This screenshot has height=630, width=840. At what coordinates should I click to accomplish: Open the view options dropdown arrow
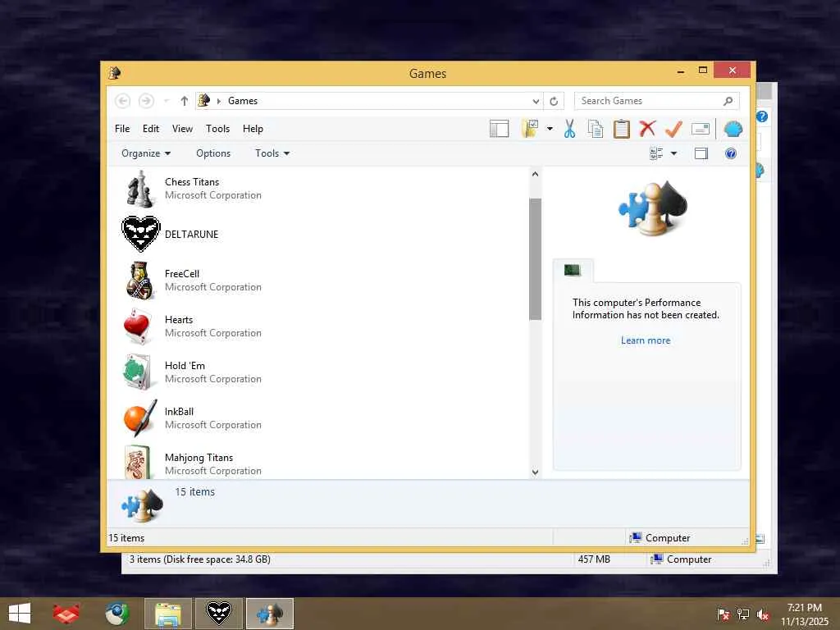(674, 153)
